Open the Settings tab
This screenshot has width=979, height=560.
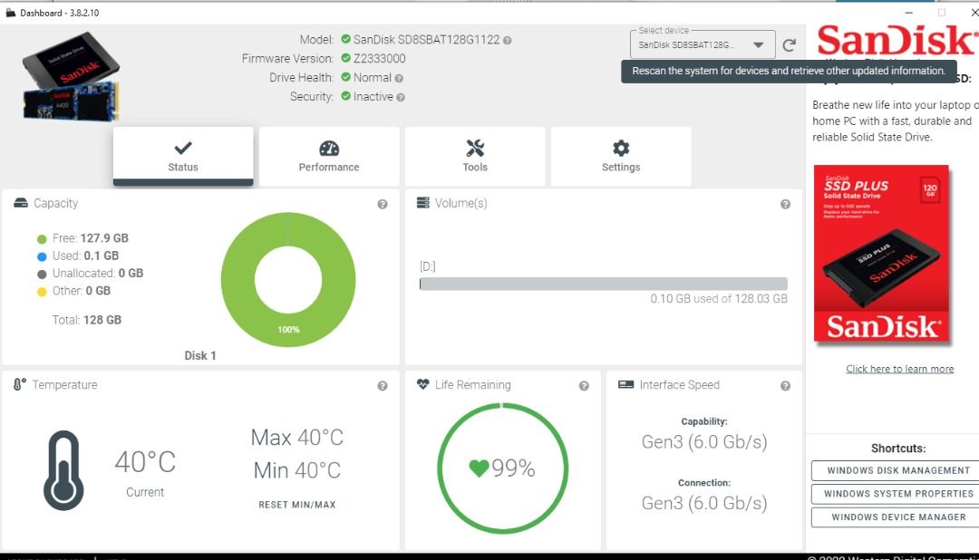(x=621, y=156)
